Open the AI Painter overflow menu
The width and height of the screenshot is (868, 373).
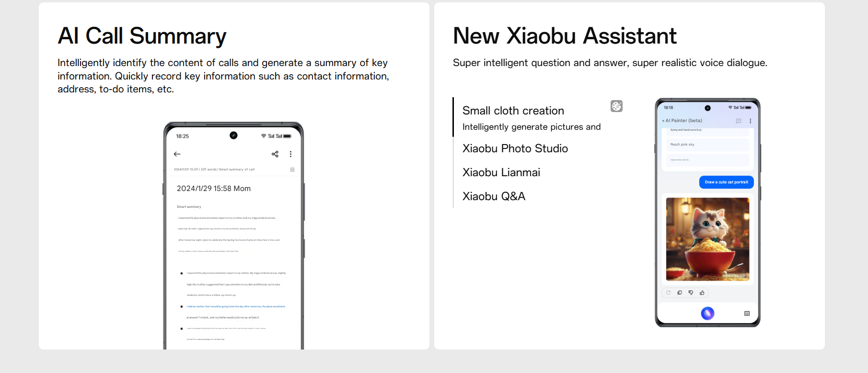[x=750, y=121]
